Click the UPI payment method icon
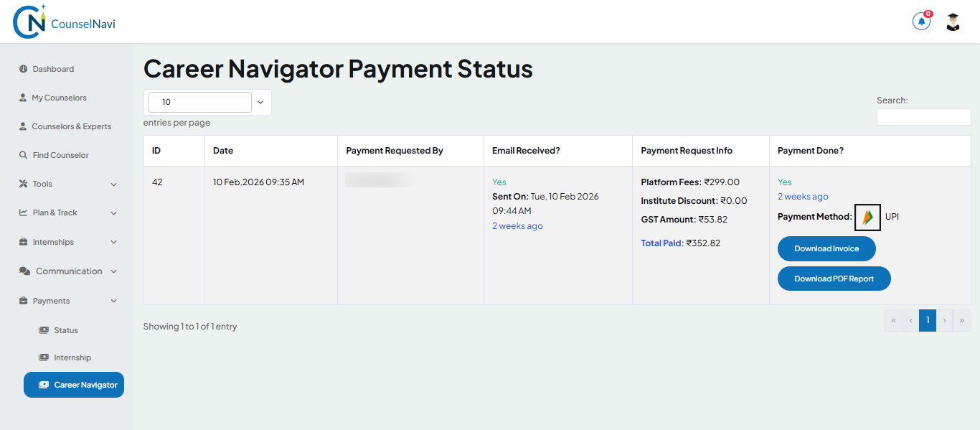980x430 pixels. (867, 218)
